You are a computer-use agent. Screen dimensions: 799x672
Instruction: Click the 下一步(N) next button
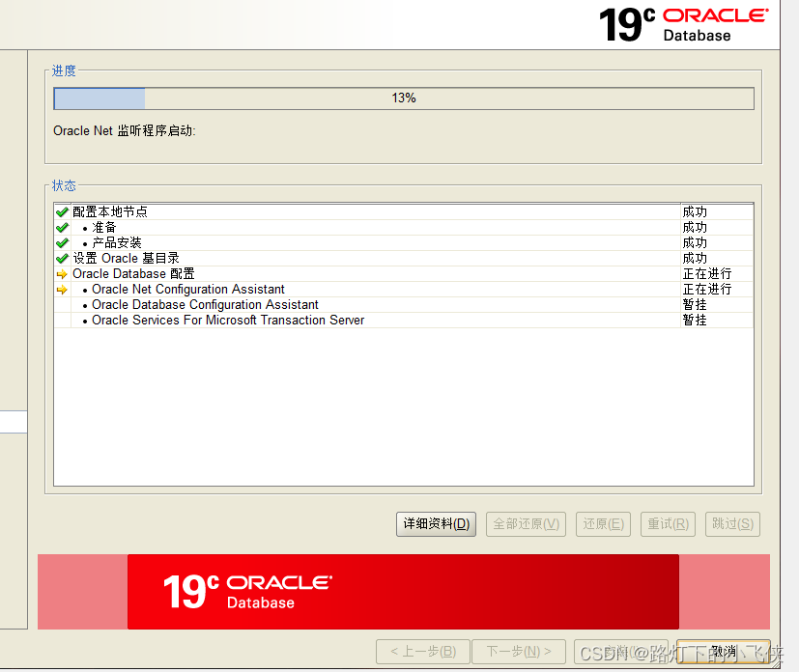pos(519,651)
